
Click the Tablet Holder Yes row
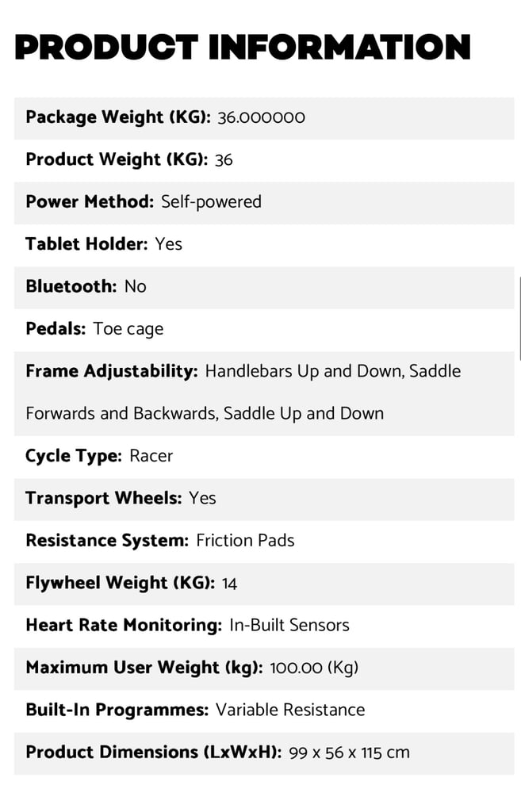[264, 246]
